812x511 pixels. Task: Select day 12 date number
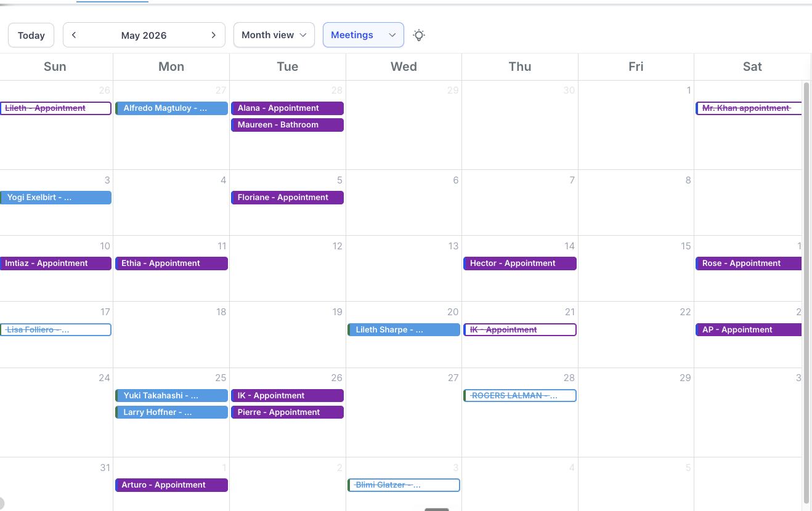(x=337, y=246)
